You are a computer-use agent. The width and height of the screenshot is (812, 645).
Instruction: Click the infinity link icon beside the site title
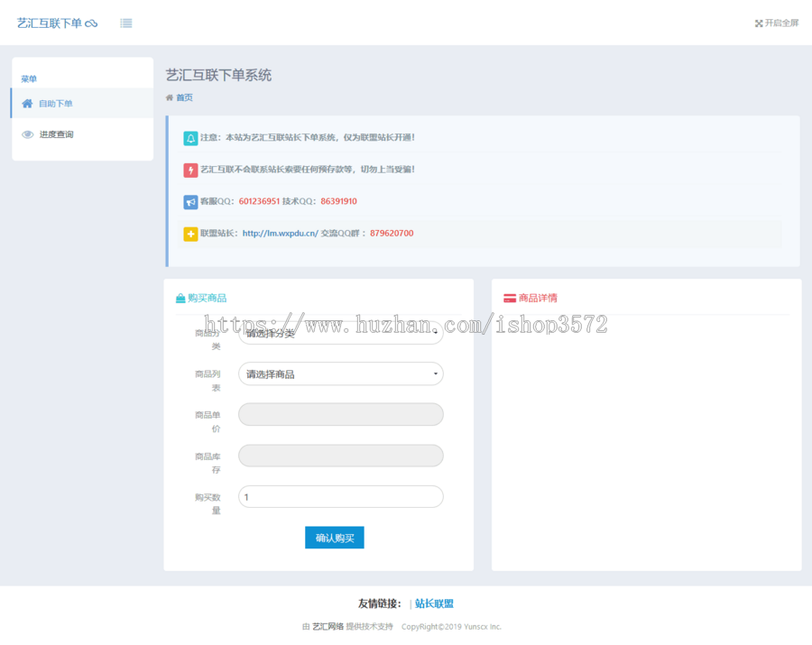tap(92, 23)
